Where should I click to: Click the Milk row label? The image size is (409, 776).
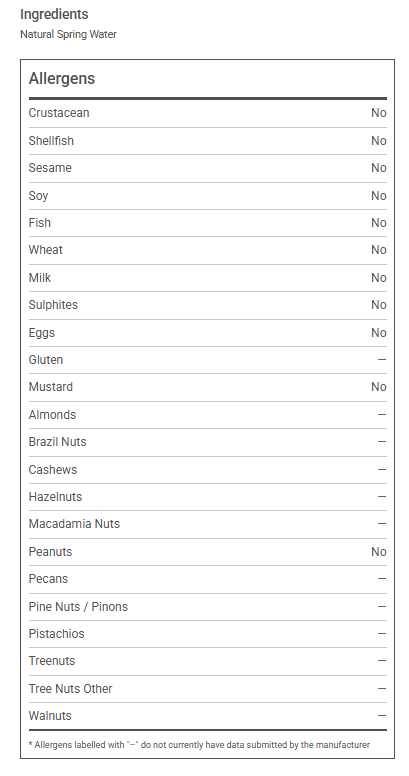coord(40,278)
